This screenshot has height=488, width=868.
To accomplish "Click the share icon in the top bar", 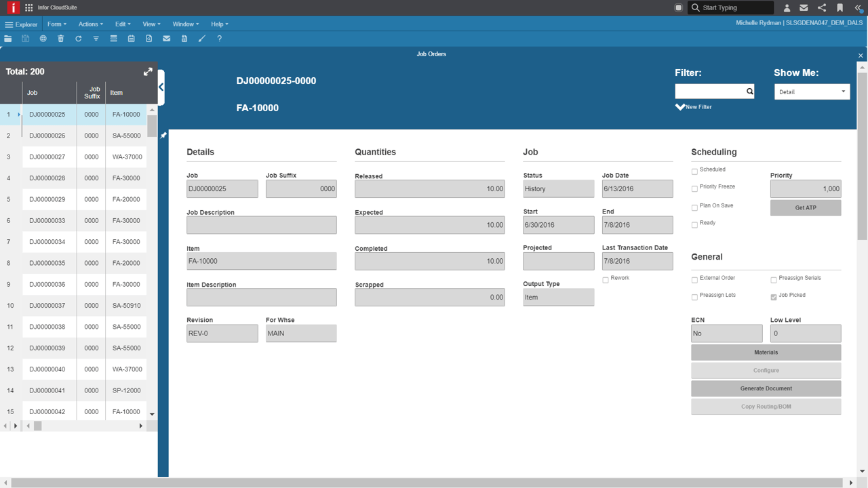I will click(x=823, y=7).
